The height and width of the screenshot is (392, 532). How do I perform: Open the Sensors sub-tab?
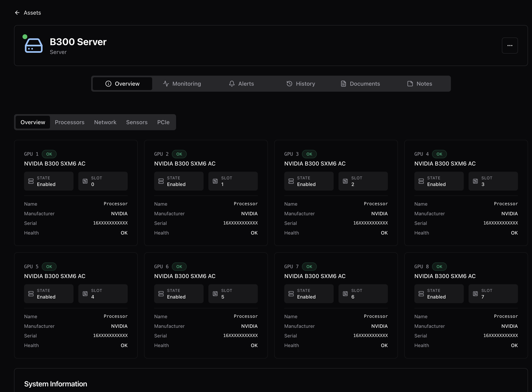(x=137, y=122)
